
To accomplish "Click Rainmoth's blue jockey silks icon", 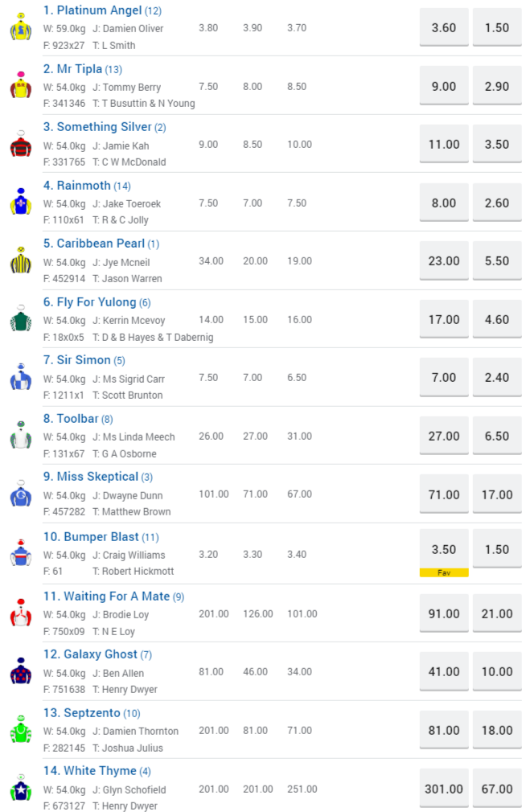I will click(x=20, y=203).
